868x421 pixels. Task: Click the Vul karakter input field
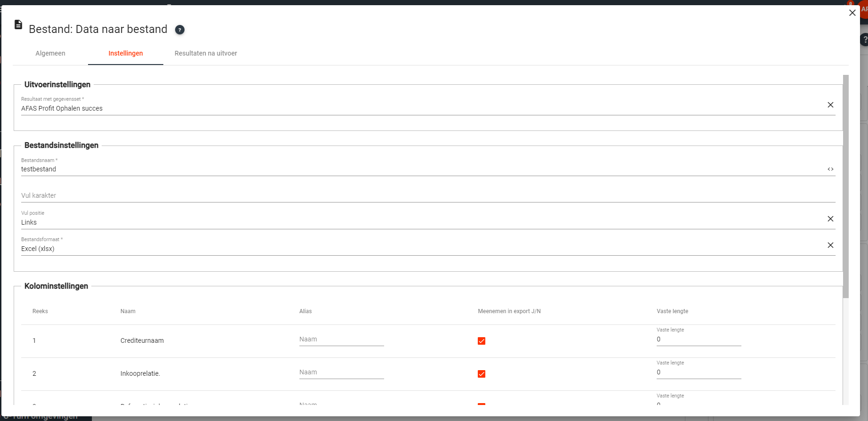(x=419, y=195)
